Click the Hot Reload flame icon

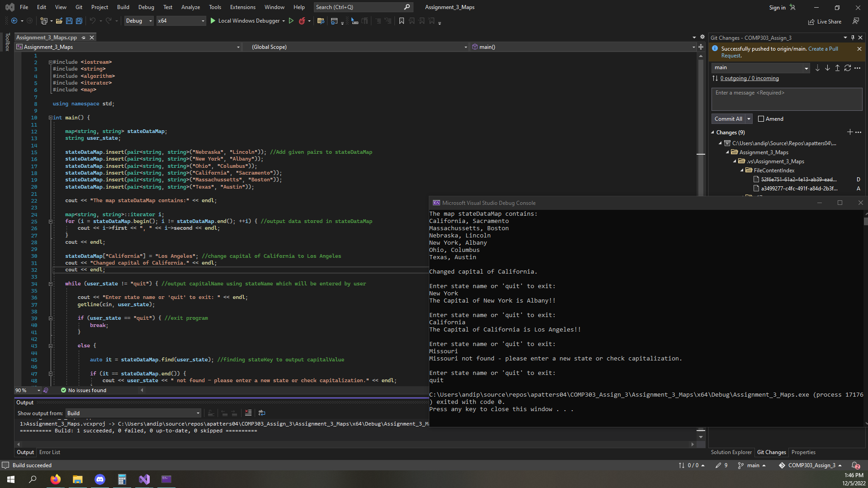point(302,21)
